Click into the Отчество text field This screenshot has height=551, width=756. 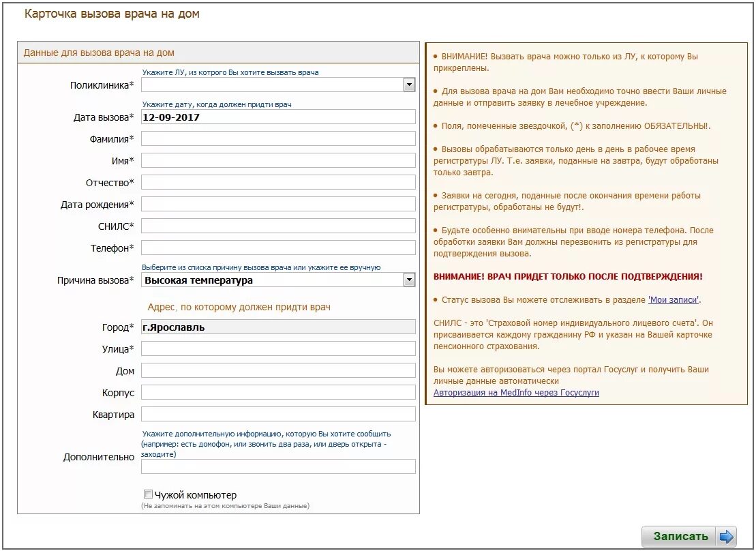pos(278,182)
